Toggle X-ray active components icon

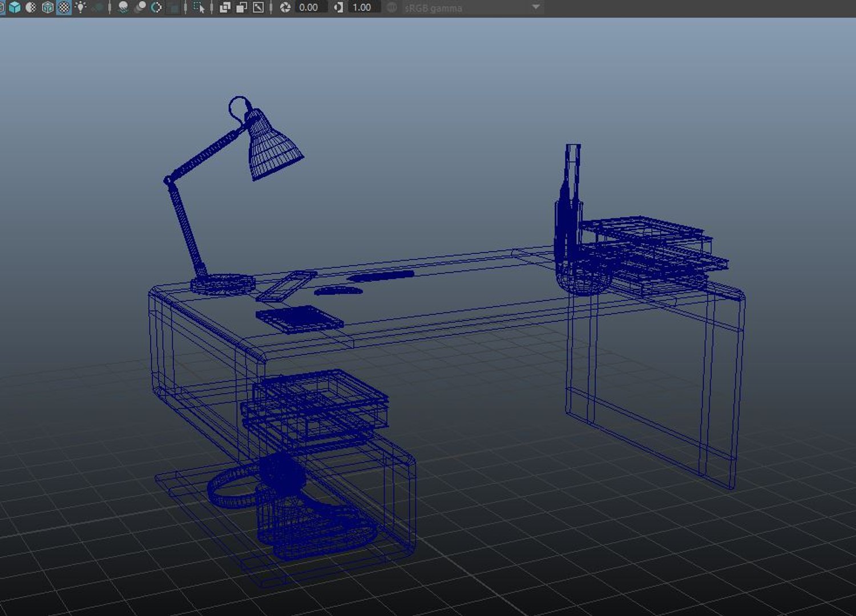click(241, 7)
